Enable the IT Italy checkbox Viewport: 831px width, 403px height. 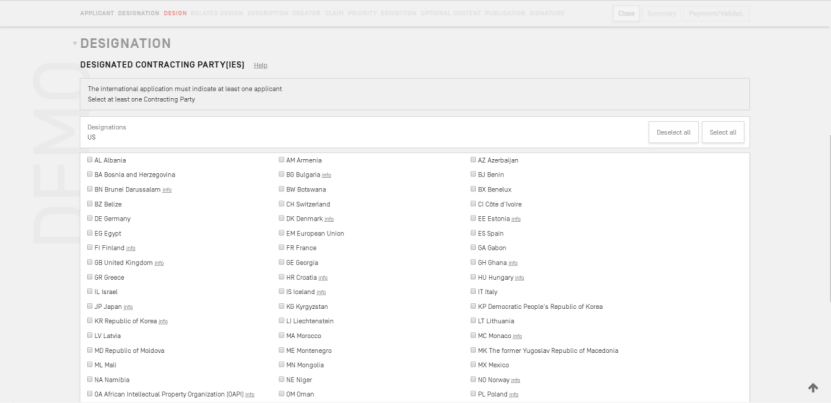pos(473,292)
